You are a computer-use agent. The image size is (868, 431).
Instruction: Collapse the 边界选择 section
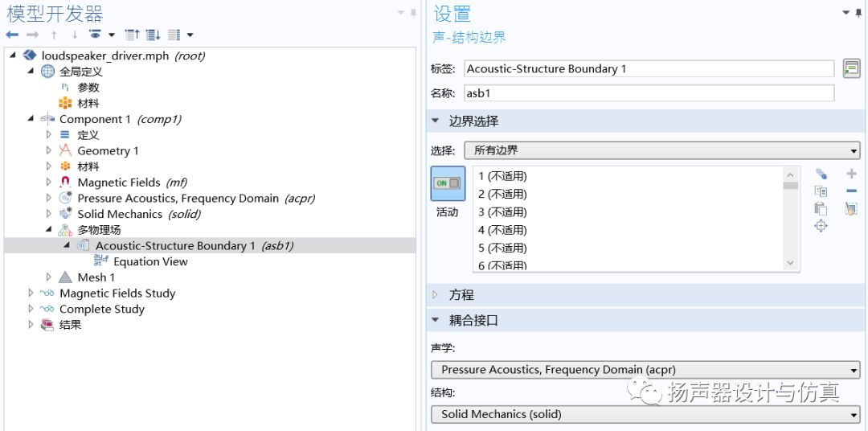point(435,121)
